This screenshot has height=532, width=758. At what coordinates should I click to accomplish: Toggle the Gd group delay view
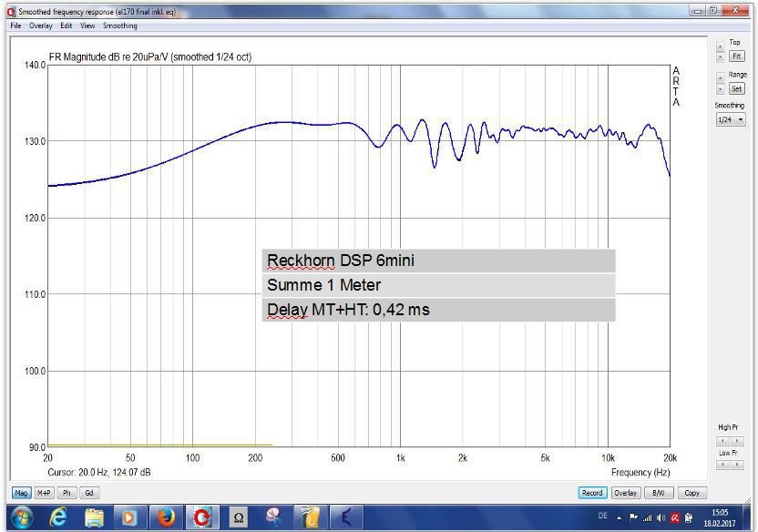pos(89,493)
